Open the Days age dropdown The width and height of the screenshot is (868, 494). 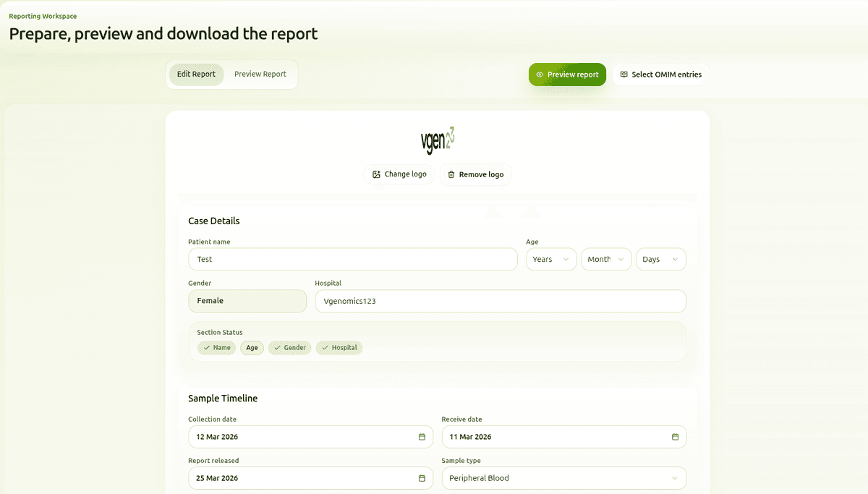tap(660, 259)
